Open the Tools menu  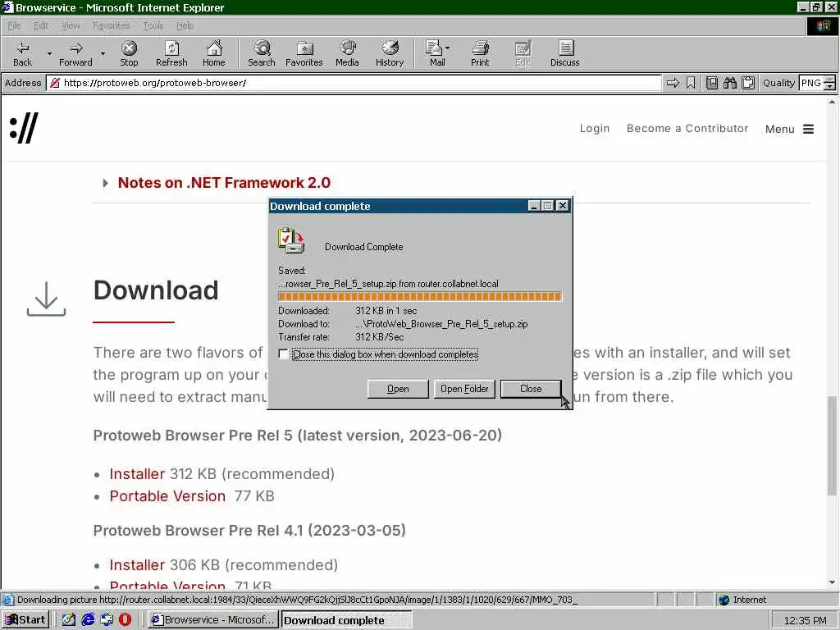(153, 25)
